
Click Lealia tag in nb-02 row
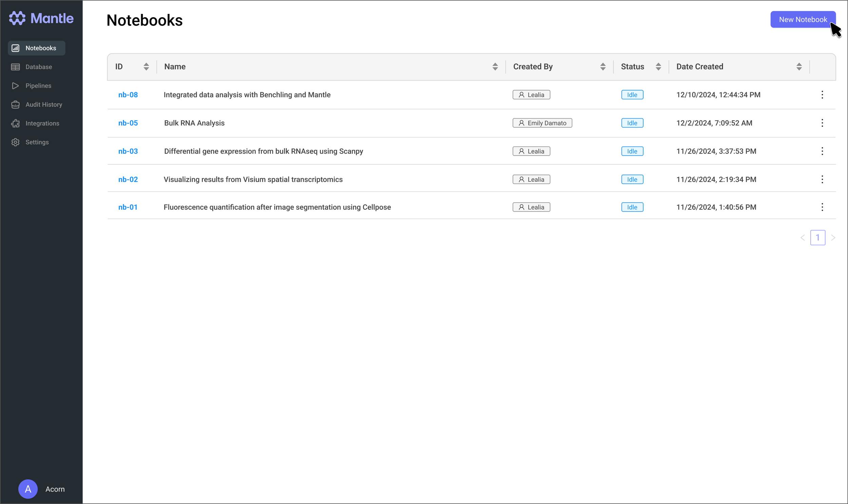531,179
